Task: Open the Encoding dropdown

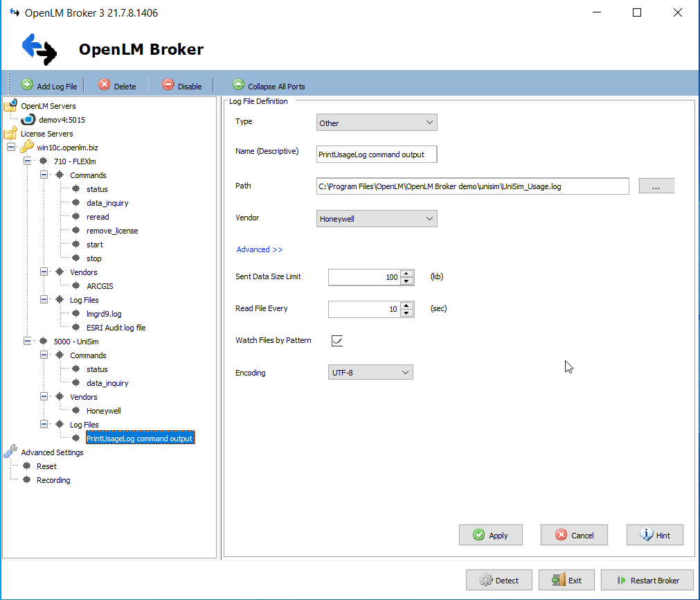Action: pyautogui.click(x=370, y=372)
